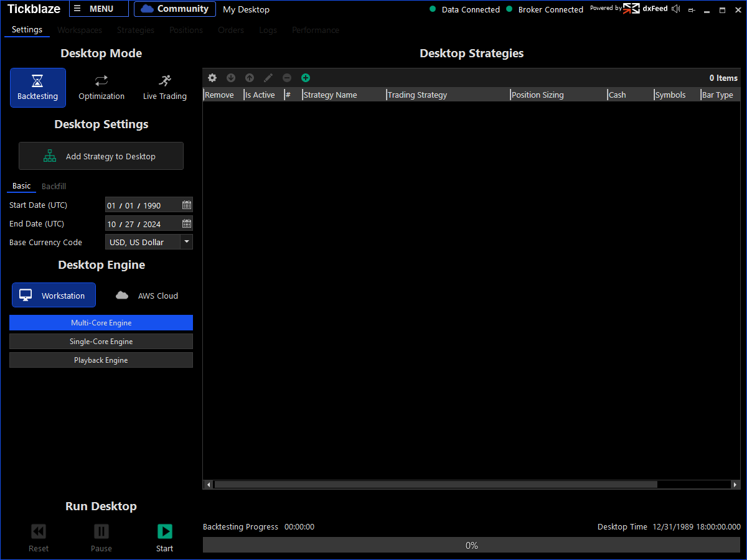Image resolution: width=747 pixels, height=560 pixels.
Task: Click the Position Sizing column header
Action: 559,95
